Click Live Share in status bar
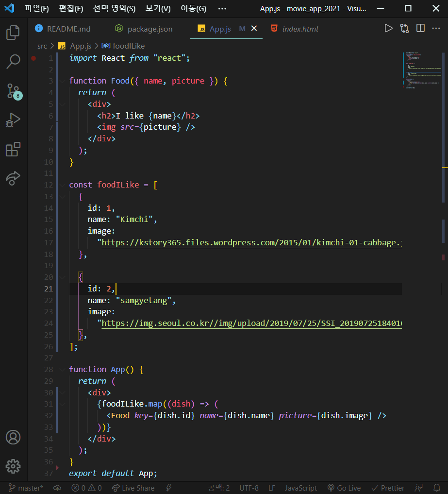This screenshot has height=494, width=448. pyautogui.click(x=133, y=488)
